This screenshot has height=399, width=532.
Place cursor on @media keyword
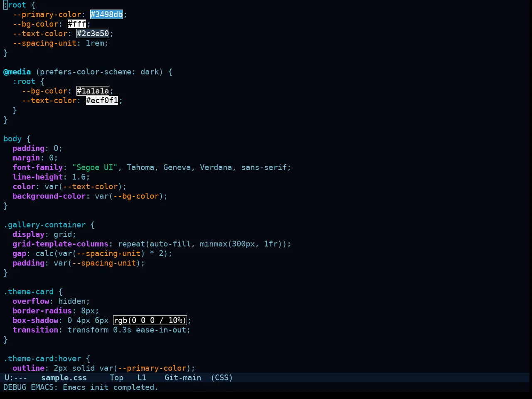17,72
